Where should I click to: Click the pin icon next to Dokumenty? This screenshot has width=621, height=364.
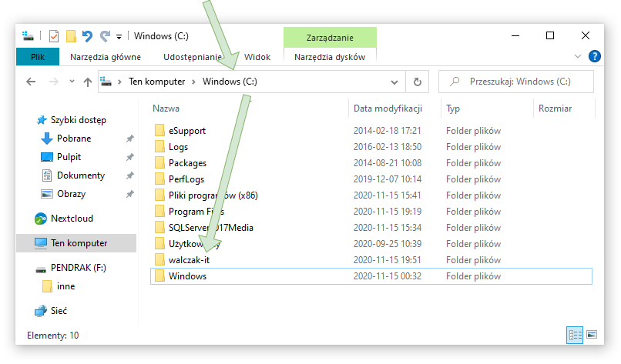(129, 175)
